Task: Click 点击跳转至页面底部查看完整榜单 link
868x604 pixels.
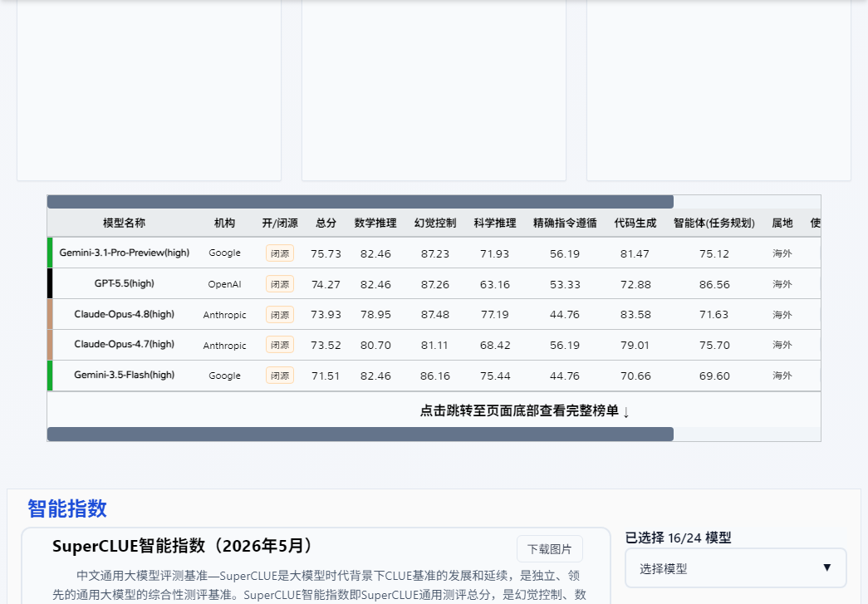Action: 524,410
